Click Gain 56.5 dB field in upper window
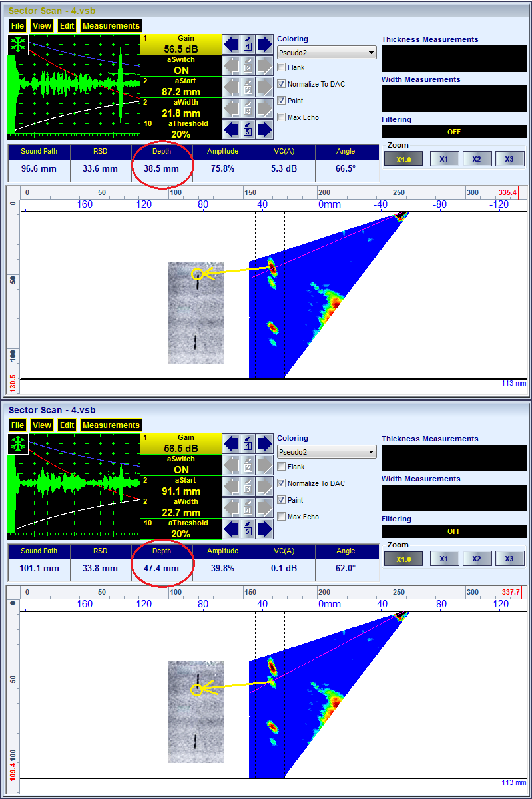The image size is (532, 799). 180,45
